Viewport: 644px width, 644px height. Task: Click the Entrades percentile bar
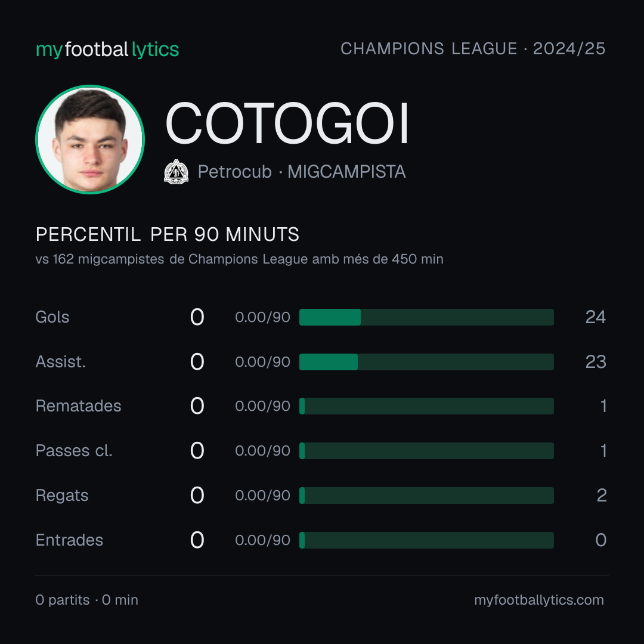[x=426, y=540]
